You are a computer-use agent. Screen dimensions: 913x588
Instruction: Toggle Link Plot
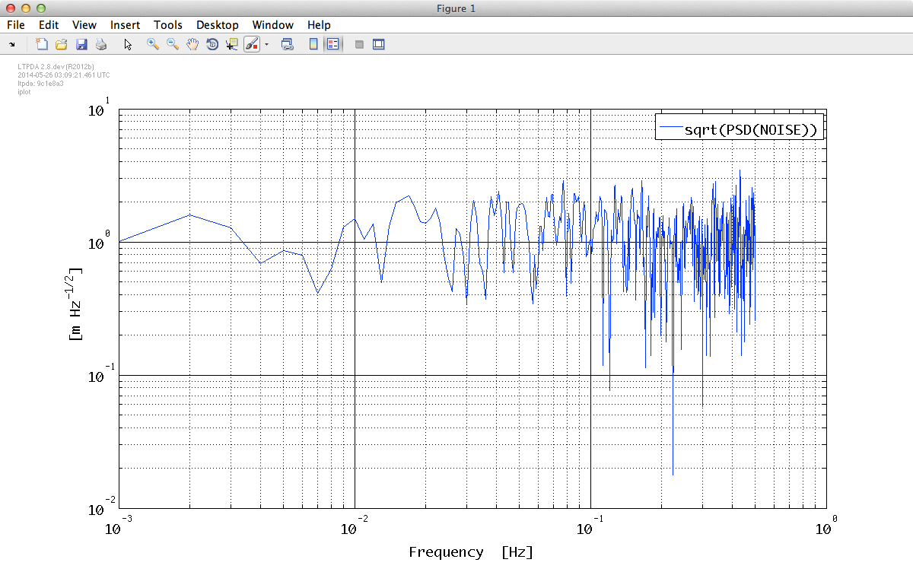pos(288,44)
